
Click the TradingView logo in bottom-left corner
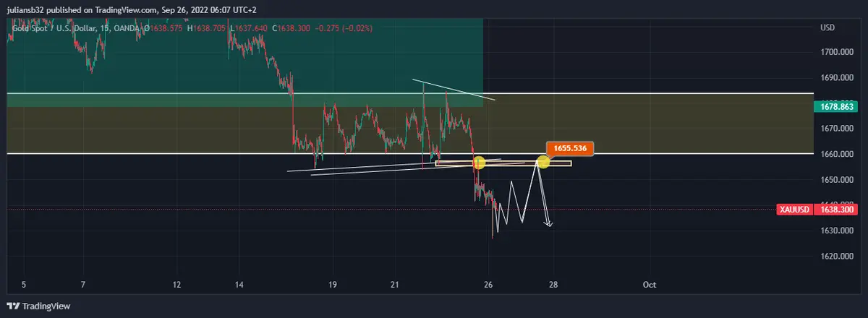(x=39, y=306)
